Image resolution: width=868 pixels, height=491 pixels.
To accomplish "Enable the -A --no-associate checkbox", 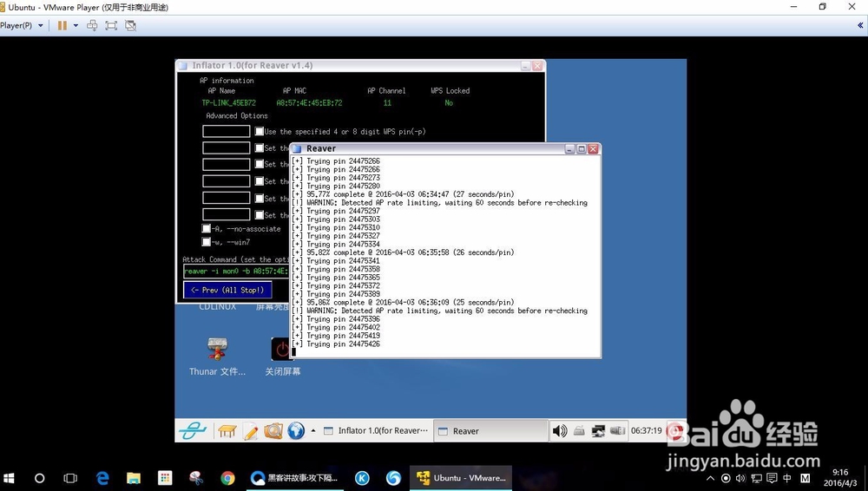I will [x=207, y=229].
